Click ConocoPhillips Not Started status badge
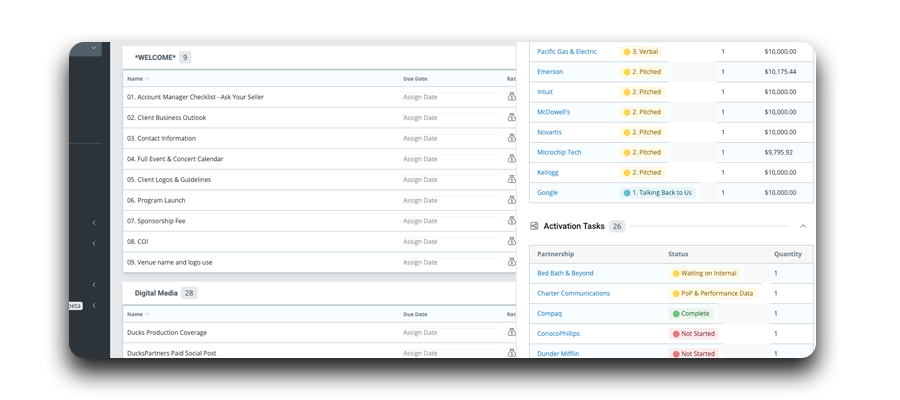Screen dimensions: 900x400 pos(693,333)
